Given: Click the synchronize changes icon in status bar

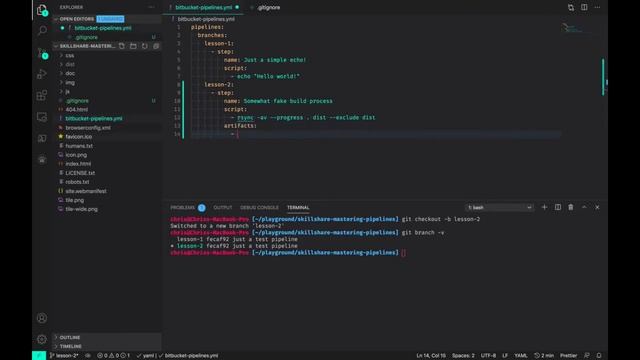Looking at the screenshot, I should tap(88, 356).
